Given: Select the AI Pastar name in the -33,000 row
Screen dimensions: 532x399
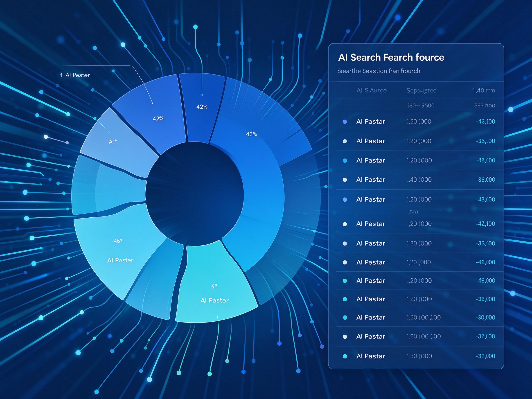Looking at the screenshot, I should 371,243.
